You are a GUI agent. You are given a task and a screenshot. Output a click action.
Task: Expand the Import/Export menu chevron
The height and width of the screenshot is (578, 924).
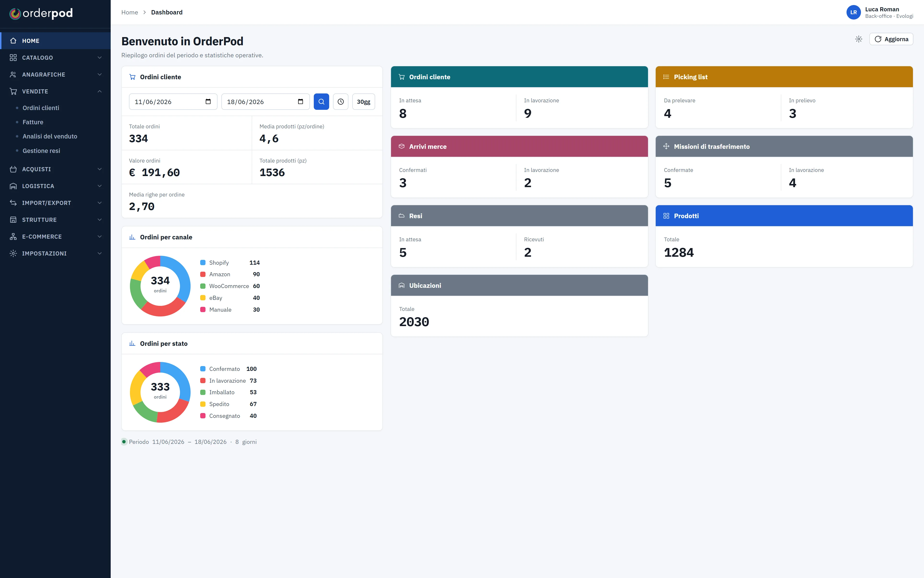pos(100,203)
